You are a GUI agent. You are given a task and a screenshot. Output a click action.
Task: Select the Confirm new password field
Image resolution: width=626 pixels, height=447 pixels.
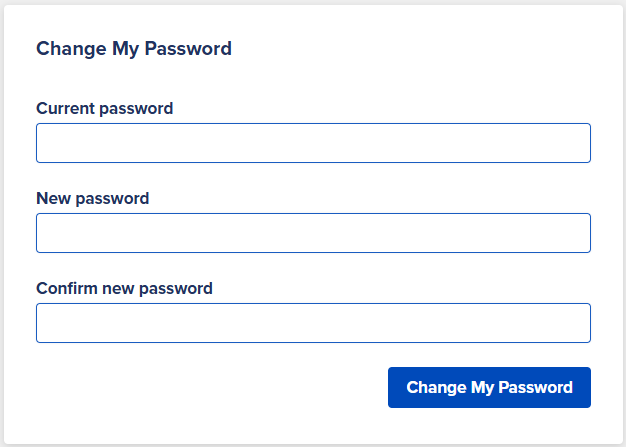313,323
